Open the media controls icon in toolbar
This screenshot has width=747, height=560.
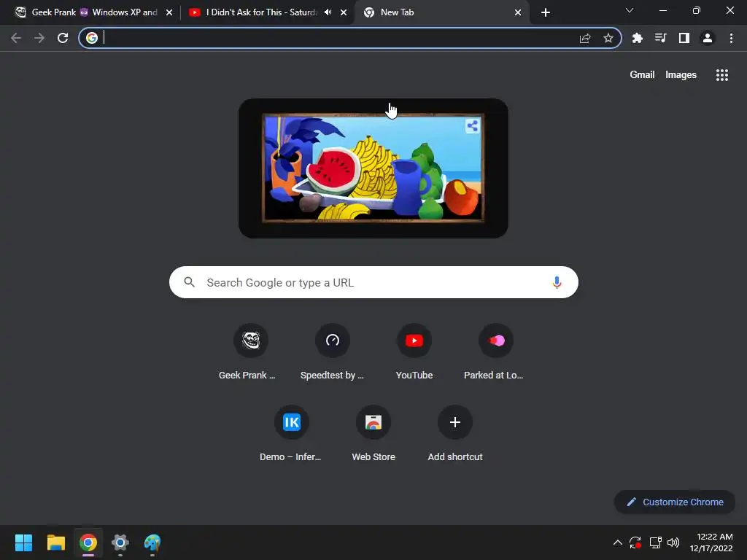[661, 38]
